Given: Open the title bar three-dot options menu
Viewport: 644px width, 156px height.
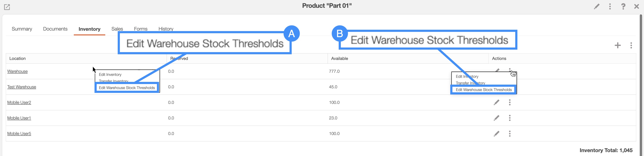Looking at the screenshot, I should pos(610,6).
